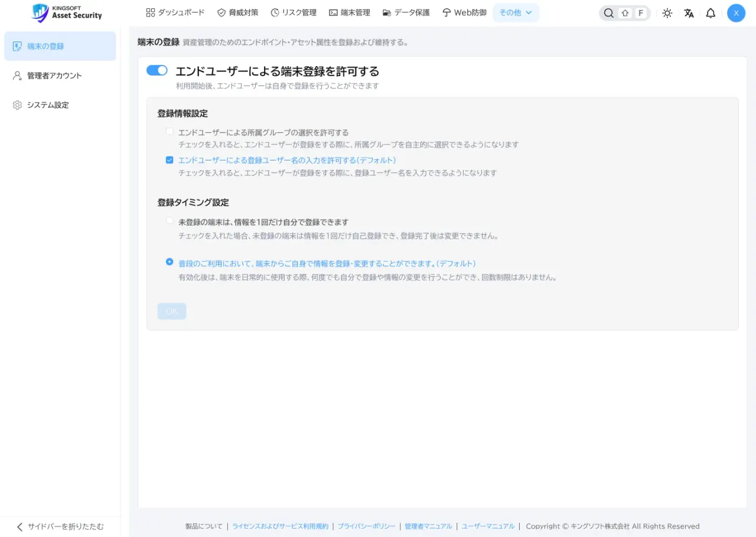Open the 端末管理 menu

tap(350, 12)
